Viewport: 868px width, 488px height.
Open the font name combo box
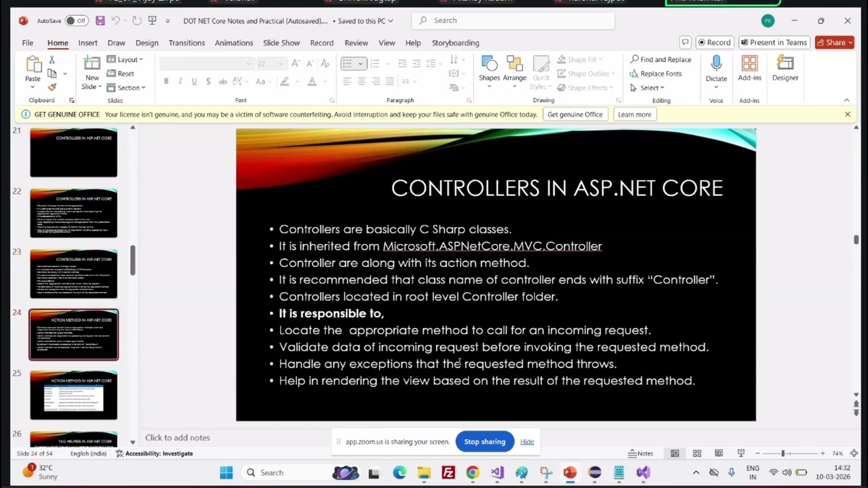(205, 64)
